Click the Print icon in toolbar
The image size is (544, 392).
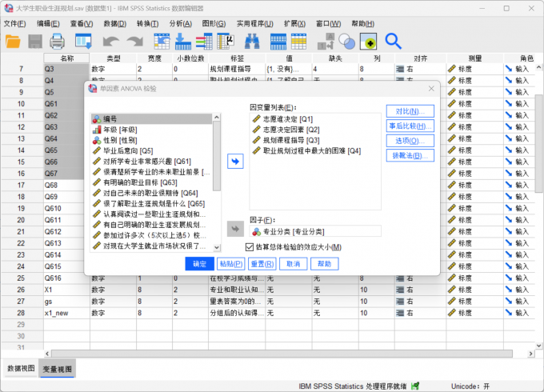click(58, 41)
